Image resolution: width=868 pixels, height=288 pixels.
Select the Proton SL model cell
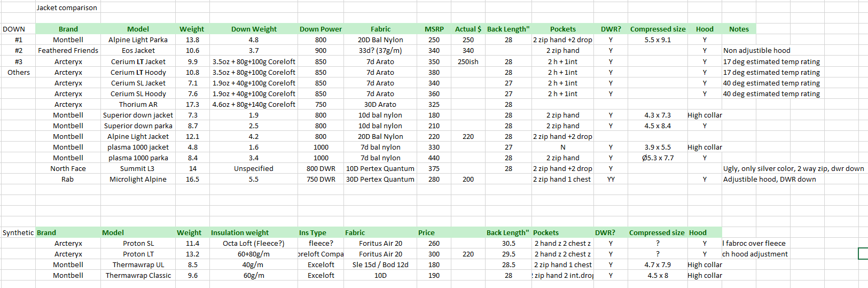point(138,243)
